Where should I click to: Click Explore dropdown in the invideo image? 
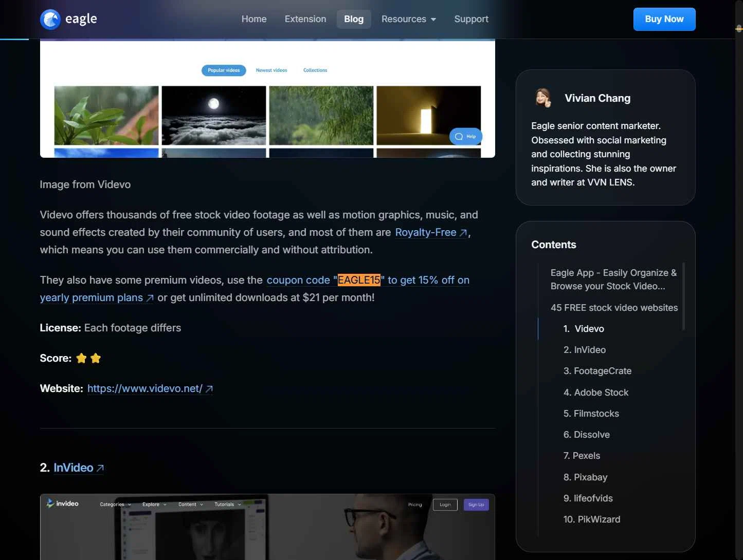(x=154, y=505)
